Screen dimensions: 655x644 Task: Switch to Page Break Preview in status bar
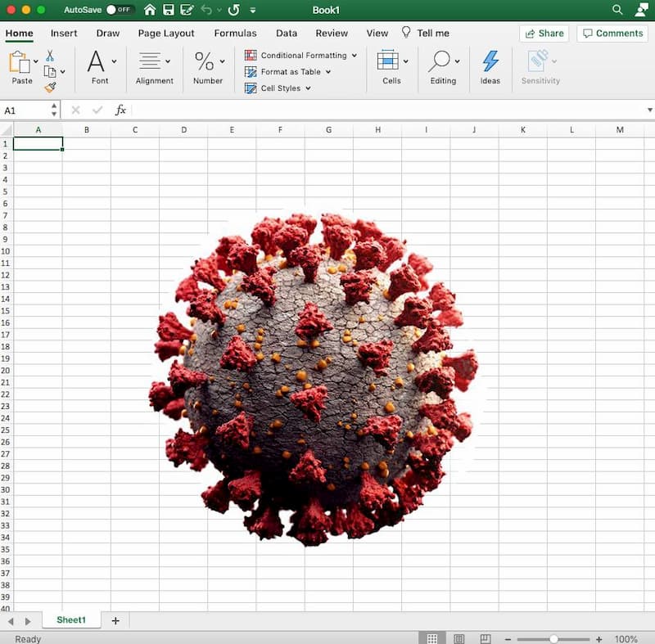pyautogui.click(x=485, y=638)
